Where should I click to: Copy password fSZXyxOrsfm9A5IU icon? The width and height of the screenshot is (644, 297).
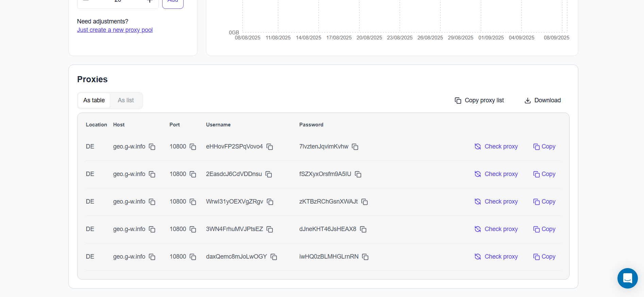[x=358, y=174]
